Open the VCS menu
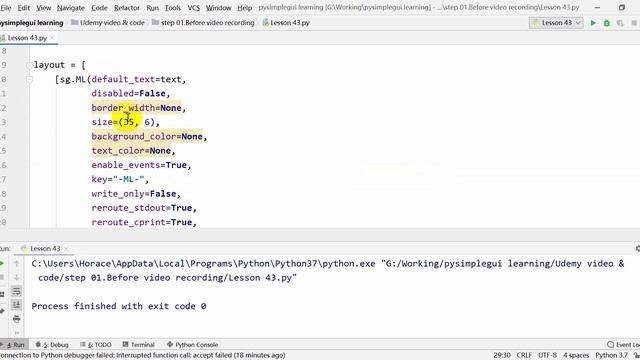The height and width of the screenshot is (360, 640). click(x=193, y=8)
